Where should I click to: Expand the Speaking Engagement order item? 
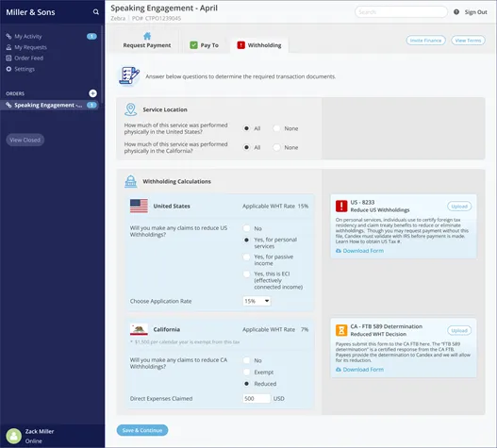[x=49, y=105]
